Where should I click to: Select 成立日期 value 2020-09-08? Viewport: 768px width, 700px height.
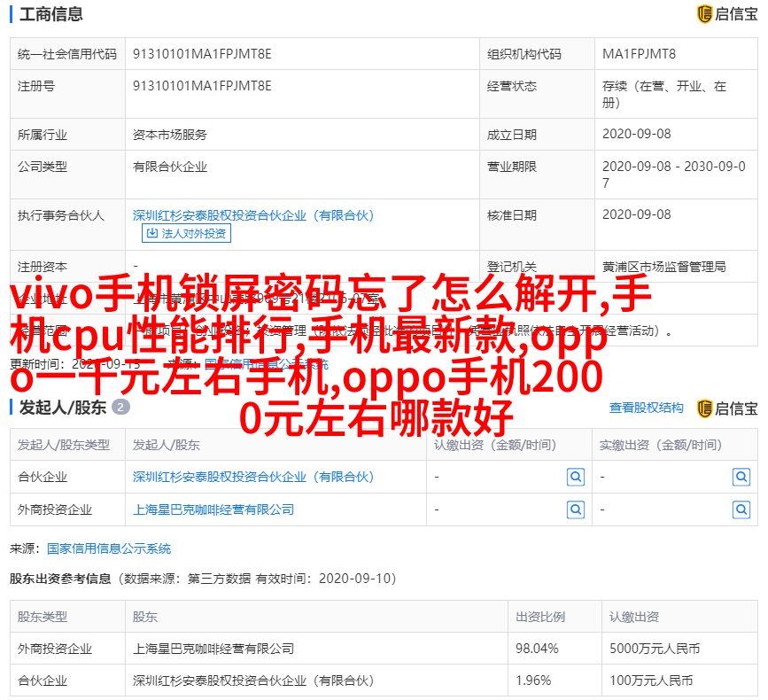(636, 134)
